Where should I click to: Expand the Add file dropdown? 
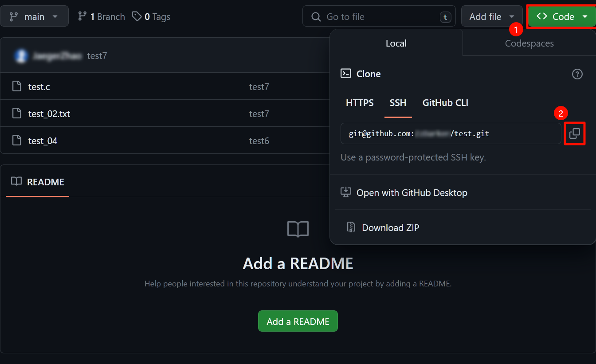click(x=492, y=16)
